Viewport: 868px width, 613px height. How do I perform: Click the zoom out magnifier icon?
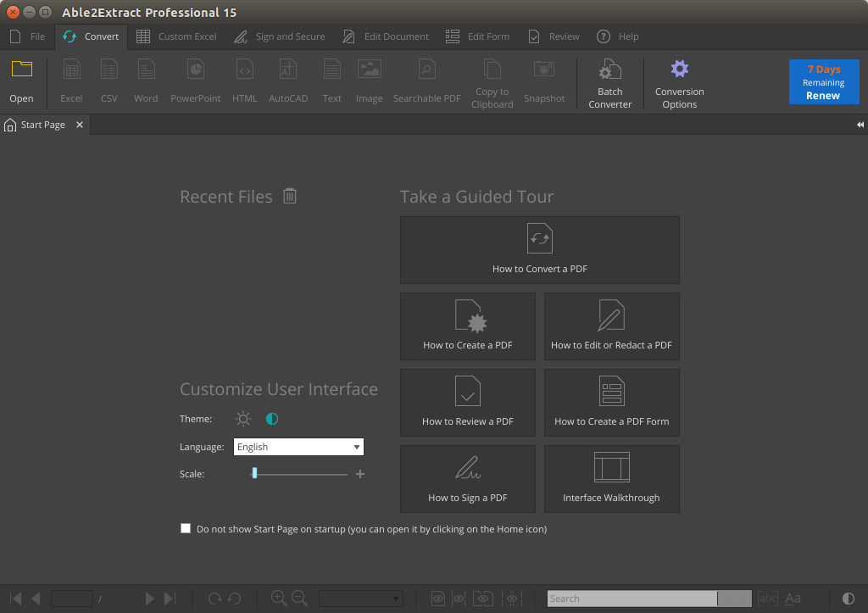click(x=299, y=598)
